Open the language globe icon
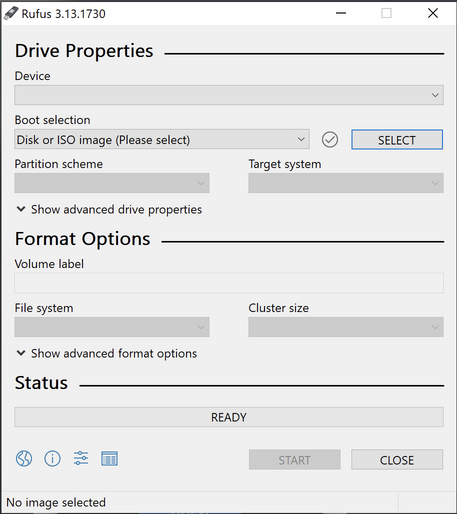457x514 pixels. (24, 459)
